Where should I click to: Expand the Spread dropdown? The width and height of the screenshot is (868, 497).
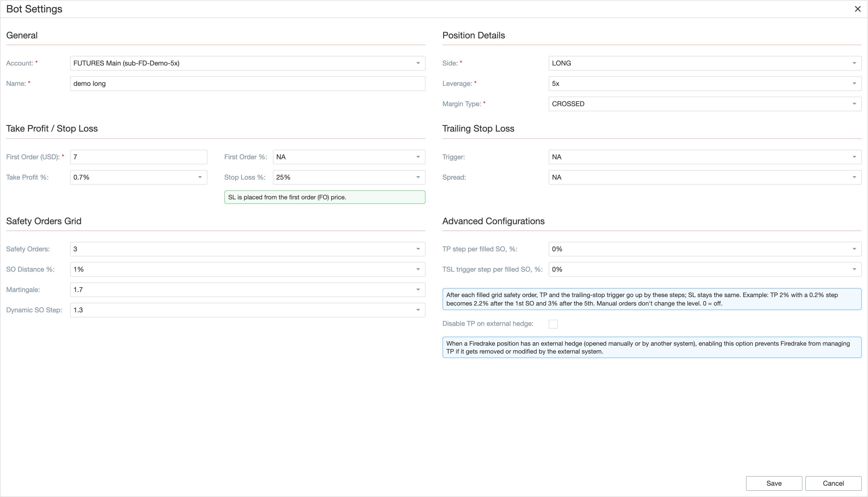click(x=705, y=177)
